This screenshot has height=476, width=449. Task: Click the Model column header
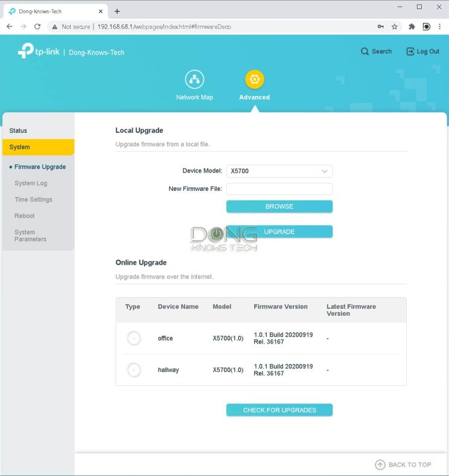(x=221, y=307)
